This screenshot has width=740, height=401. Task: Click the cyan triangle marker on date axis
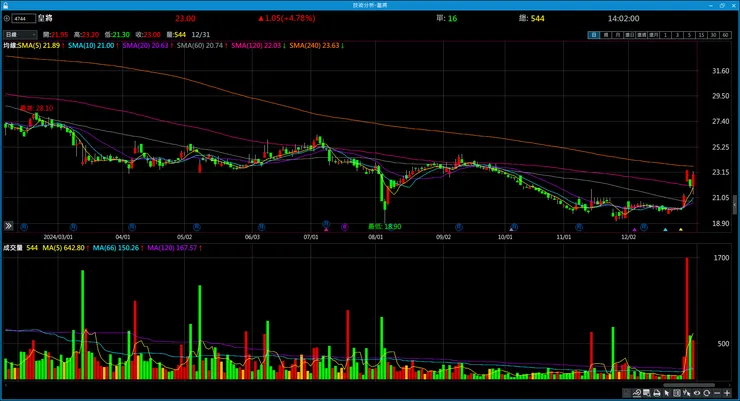(x=665, y=230)
